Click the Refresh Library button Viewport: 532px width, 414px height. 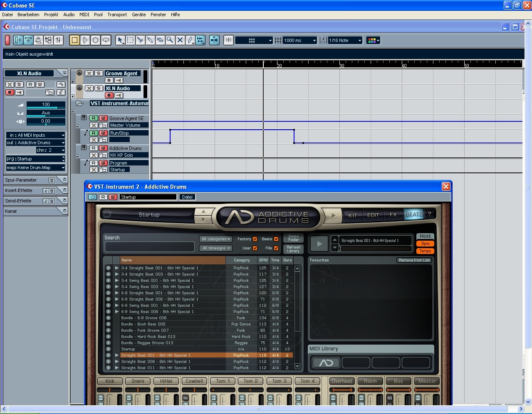pos(293,249)
